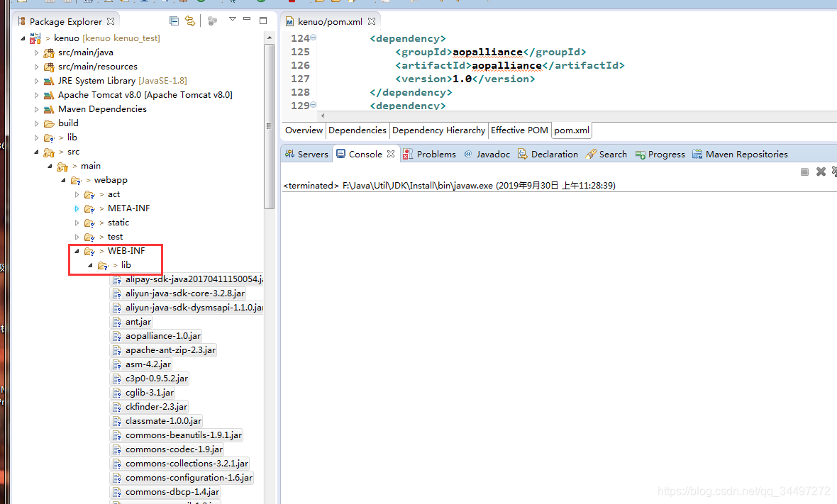Click the Terminate button in Console

pos(804,172)
